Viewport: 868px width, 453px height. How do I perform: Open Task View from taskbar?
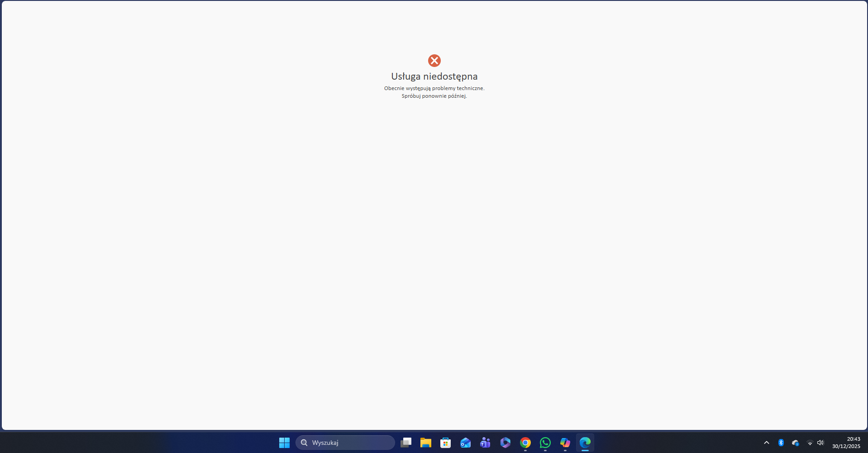(x=406, y=443)
